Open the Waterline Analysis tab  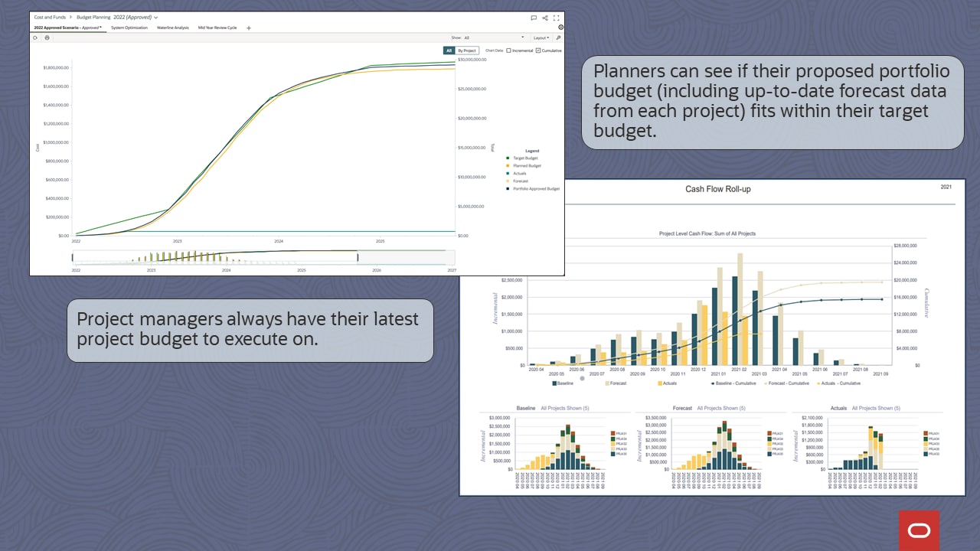point(173,28)
